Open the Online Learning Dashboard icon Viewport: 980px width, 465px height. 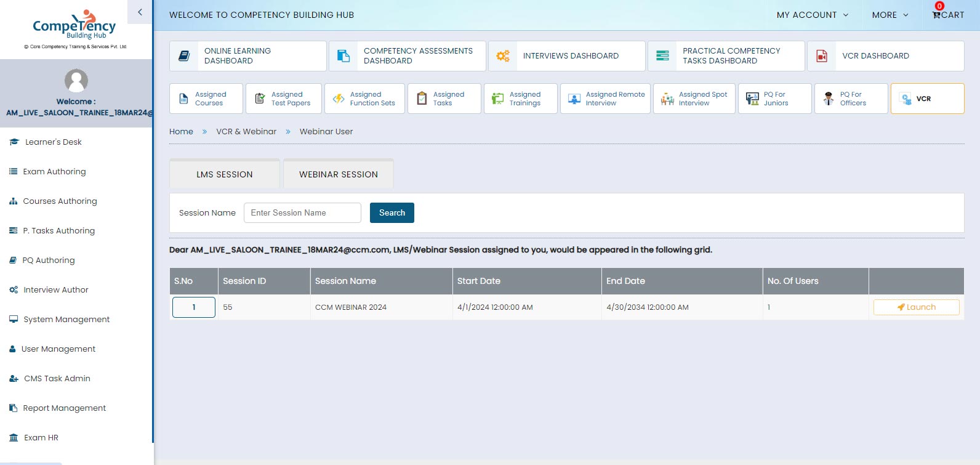click(184, 56)
